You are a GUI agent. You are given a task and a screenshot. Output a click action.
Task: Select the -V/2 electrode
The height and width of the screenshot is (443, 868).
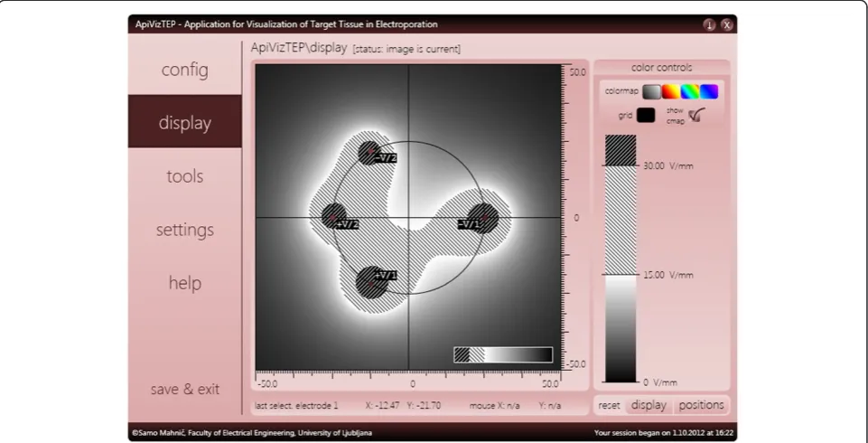369,153
